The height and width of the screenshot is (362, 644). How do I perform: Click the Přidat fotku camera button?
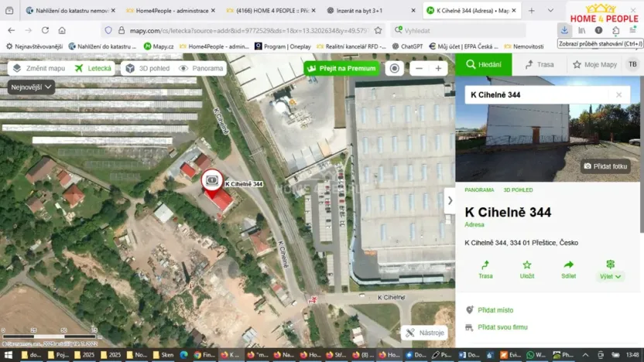pos(605,166)
